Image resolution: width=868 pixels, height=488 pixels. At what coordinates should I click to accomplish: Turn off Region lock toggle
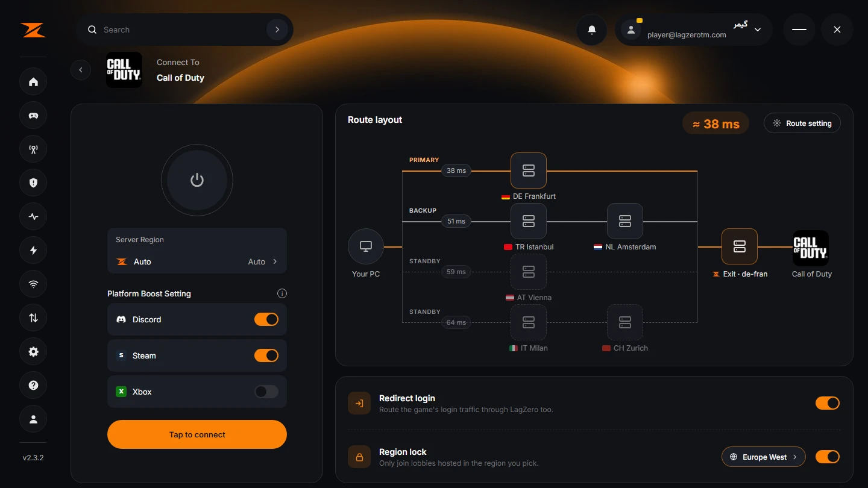(828, 457)
